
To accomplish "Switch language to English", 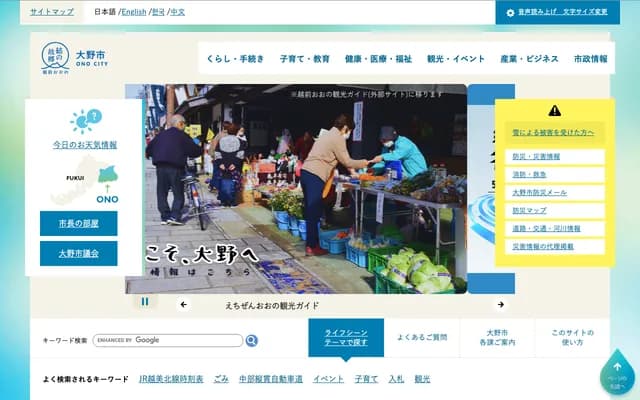I will (x=133, y=12).
